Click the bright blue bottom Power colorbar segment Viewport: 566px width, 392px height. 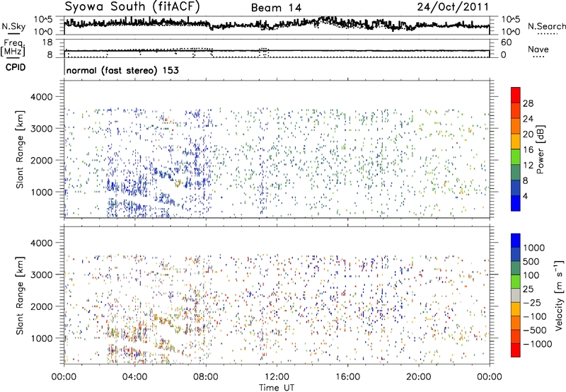pos(516,203)
